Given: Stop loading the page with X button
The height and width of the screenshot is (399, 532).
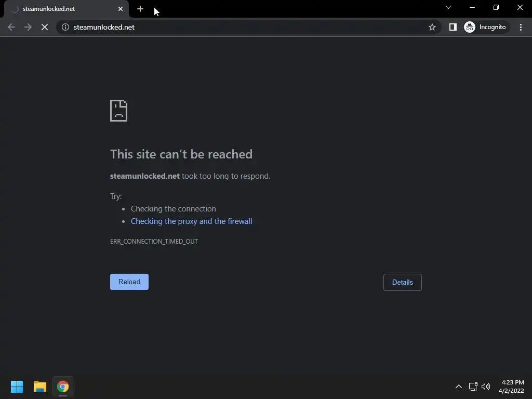Looking at the screenshot, I should tap(45, 27).
